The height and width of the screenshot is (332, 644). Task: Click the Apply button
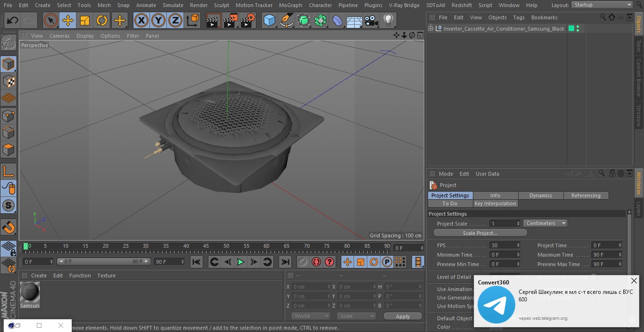(x=403, y=316)
